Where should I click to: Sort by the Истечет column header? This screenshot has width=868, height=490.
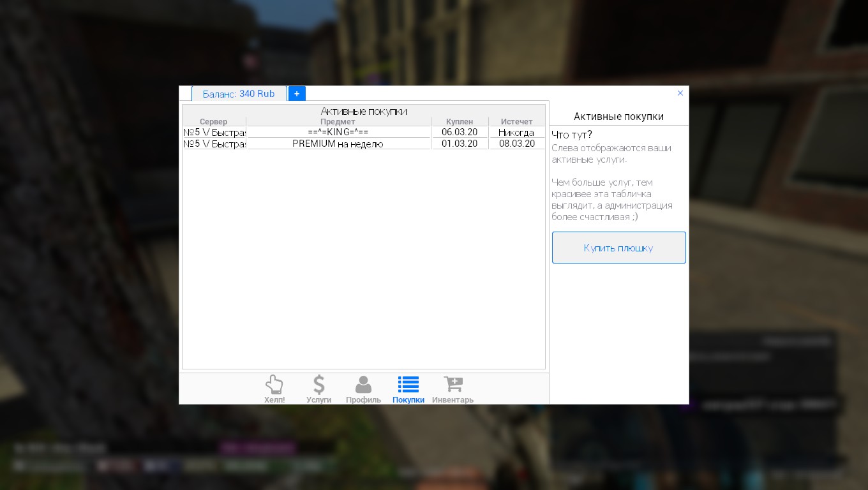[516, 122]
